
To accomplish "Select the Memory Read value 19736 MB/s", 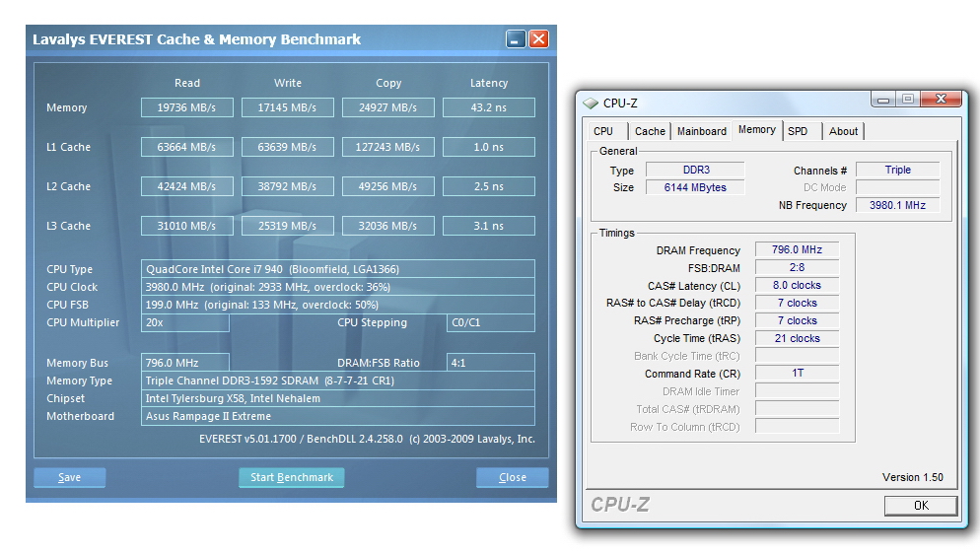I will click(187, 107).
